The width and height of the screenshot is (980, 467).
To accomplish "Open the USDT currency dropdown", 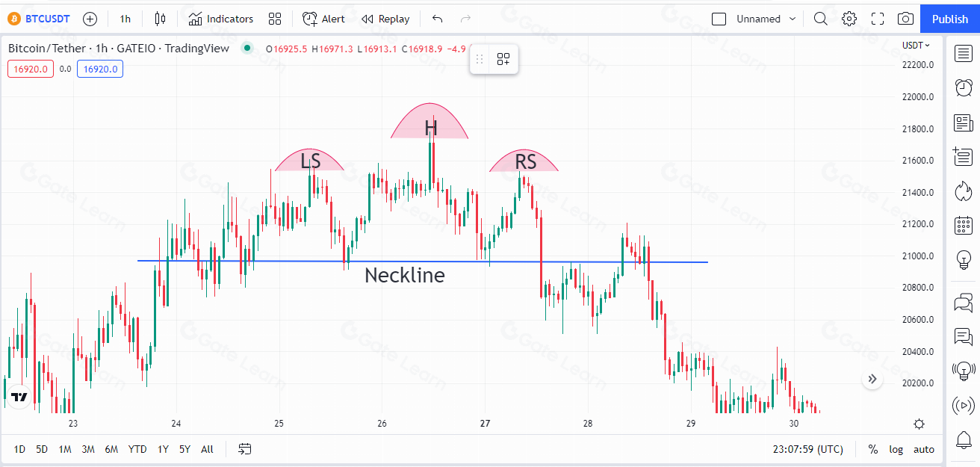I will (x=916, y=45).
